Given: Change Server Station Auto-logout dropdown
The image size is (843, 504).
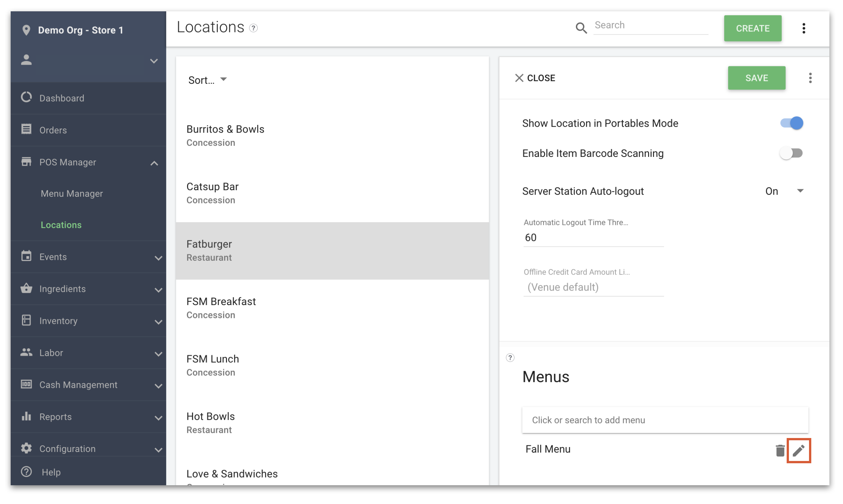Looking at the screenshot, I should click(785, 191).
